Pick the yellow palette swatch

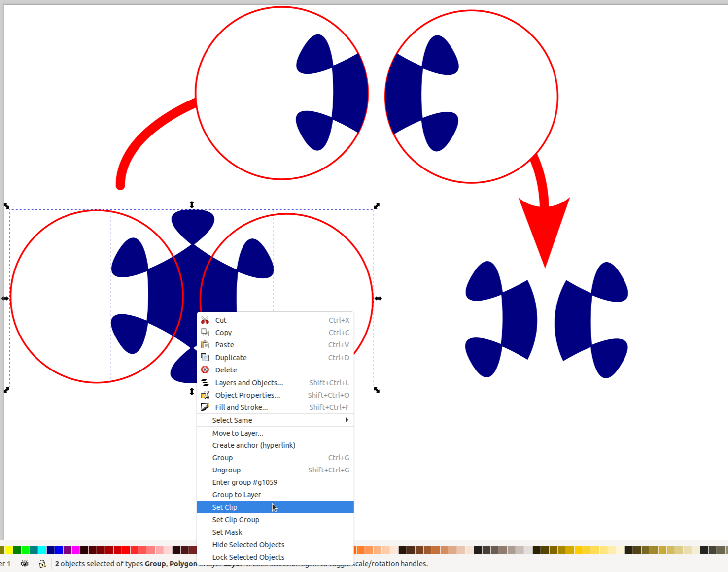point(9,550)
